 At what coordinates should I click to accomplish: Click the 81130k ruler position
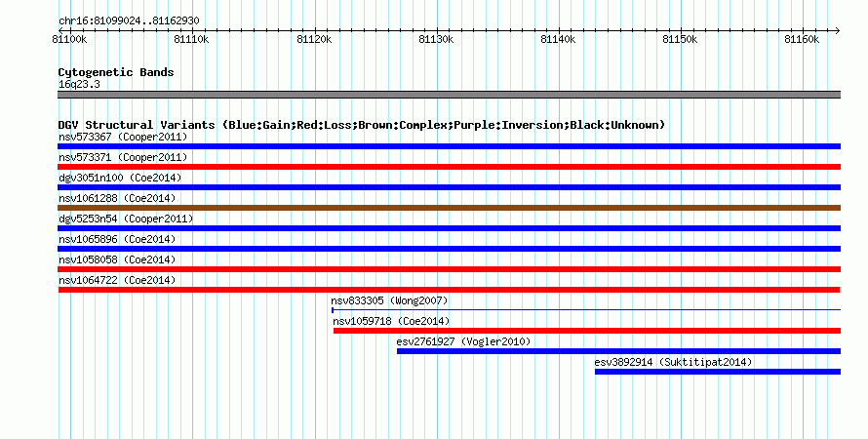tap(436, 39)
